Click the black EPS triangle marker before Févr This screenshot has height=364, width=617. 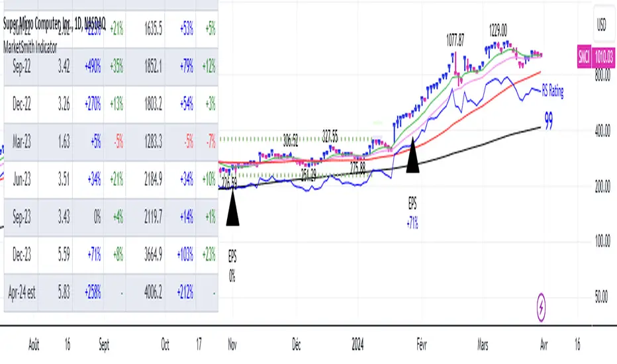[x=412, y=154]
